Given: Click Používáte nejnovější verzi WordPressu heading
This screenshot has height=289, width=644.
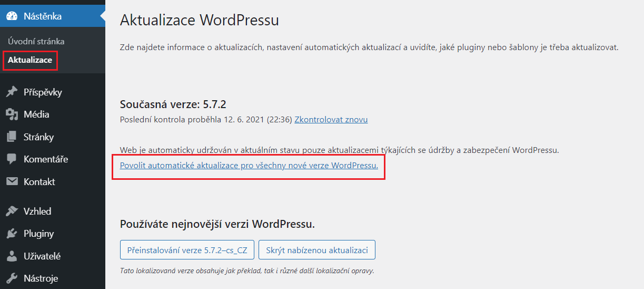Looking at the screenshot, I should click(217, 224).
